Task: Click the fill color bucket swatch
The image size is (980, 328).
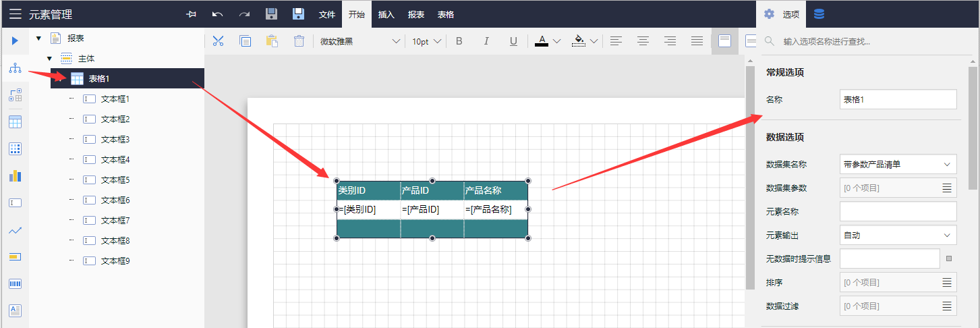Action: coord(578,41)
